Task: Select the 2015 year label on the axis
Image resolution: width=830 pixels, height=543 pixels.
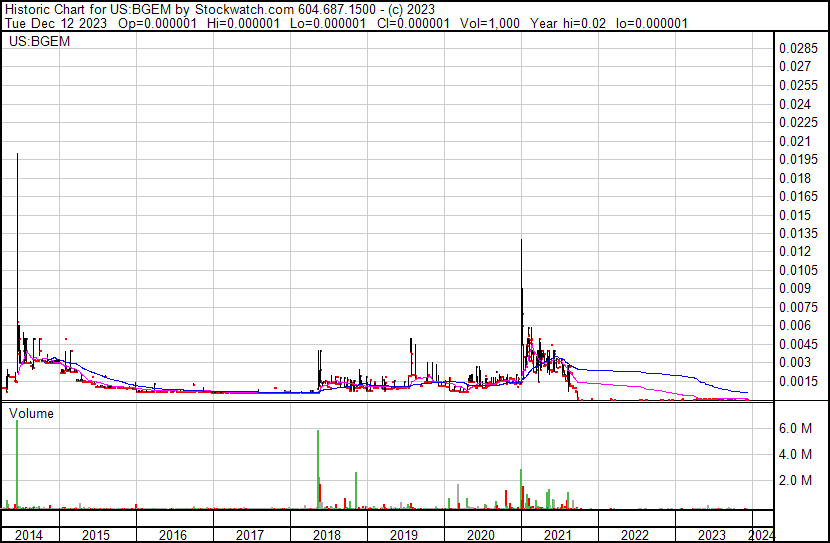Action: pyautogui.click(x=96, y=535)
